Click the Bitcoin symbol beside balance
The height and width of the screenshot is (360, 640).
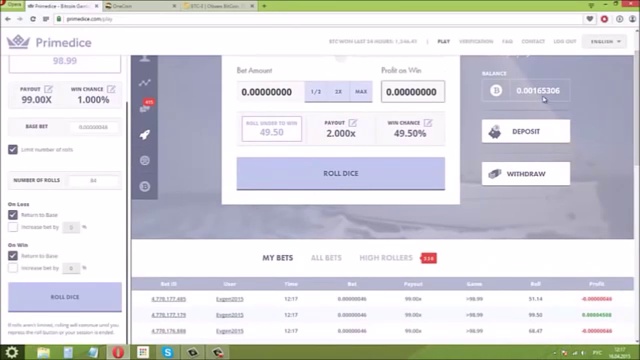496,91
